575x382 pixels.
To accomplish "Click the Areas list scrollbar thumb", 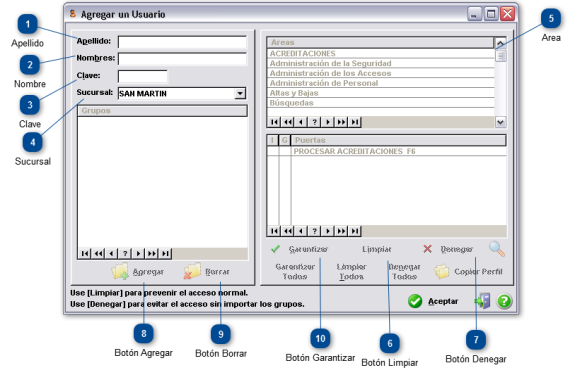I will click(500, 56).
